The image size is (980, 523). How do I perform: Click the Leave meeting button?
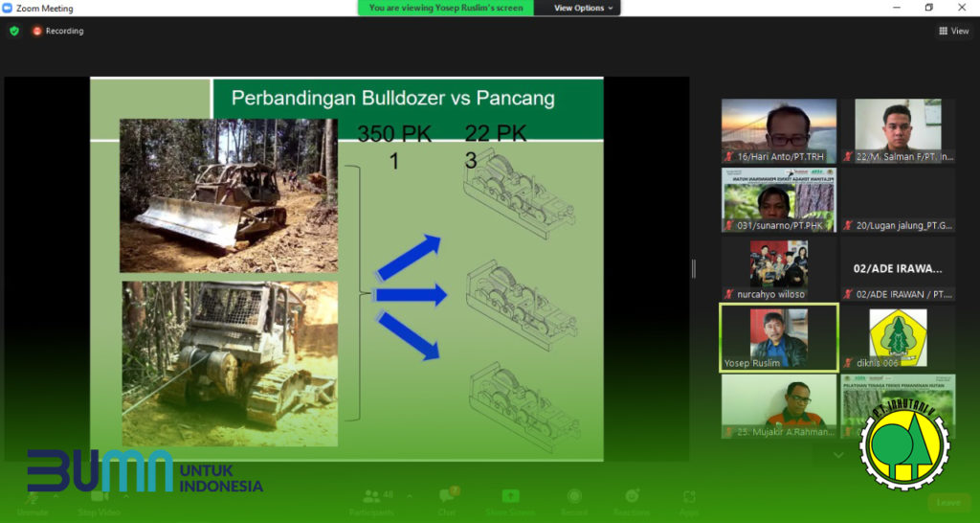click(948, 502)
